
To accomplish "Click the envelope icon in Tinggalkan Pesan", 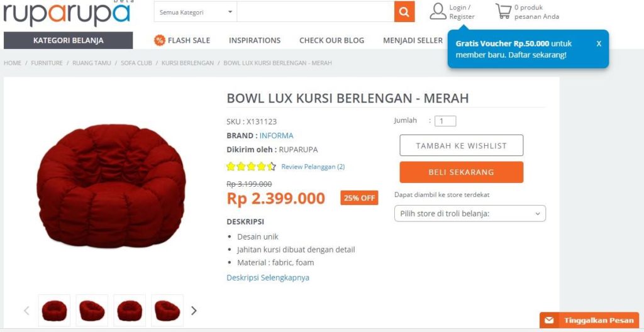I will (549, 321).
